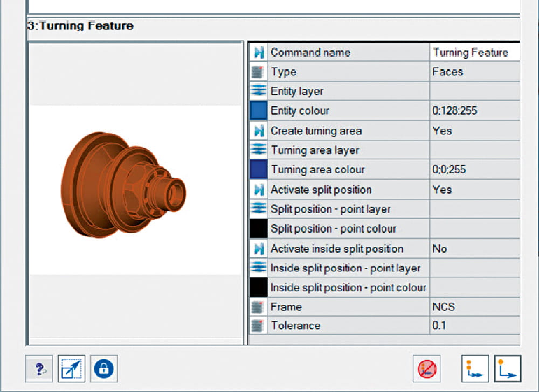This screenshot has width=539, height=392.
Task: Click empty Inside split position - point colour value
Action: (475, 288)
